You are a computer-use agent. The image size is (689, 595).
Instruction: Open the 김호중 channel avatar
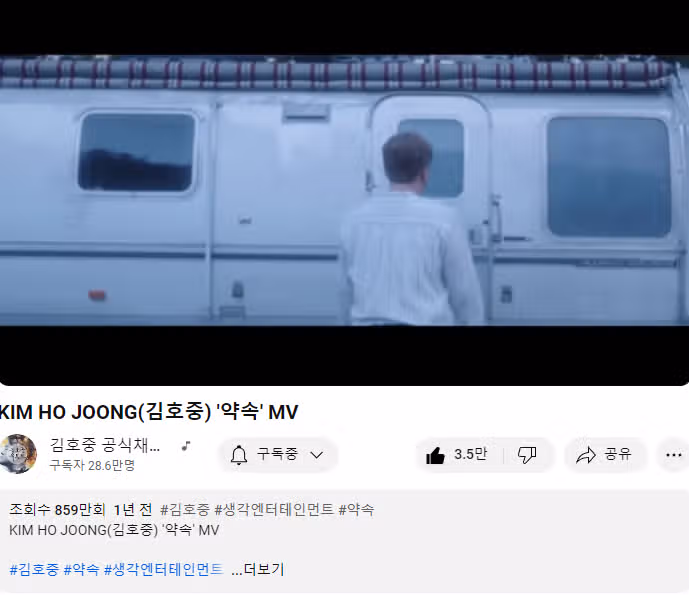(x=18, y=454)
